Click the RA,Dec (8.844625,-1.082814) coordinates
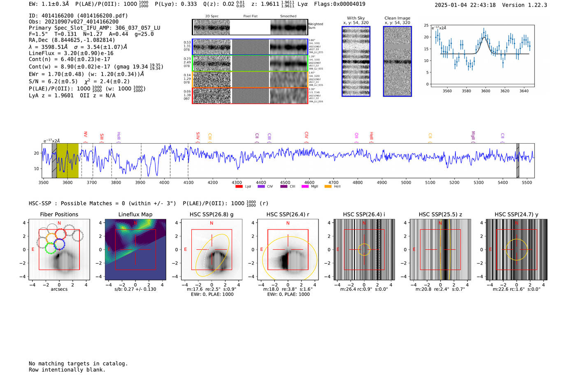 (72, 40)
